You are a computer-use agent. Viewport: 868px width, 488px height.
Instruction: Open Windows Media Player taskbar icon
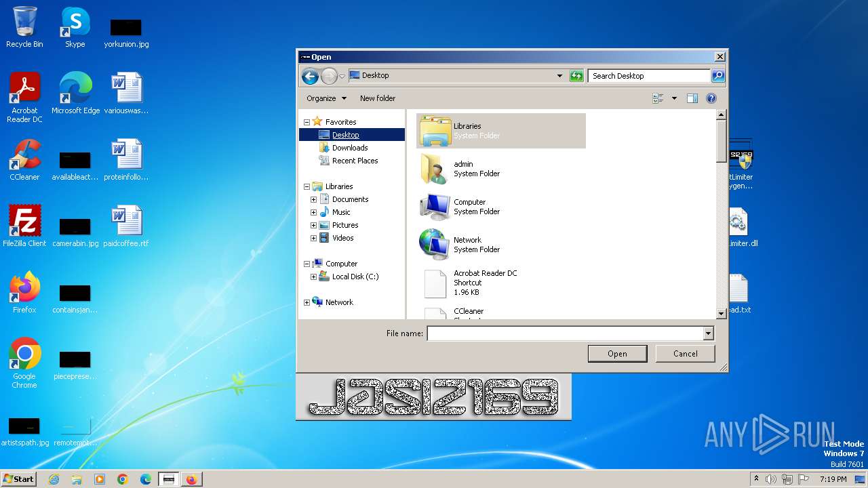click(x=100, y=479)
